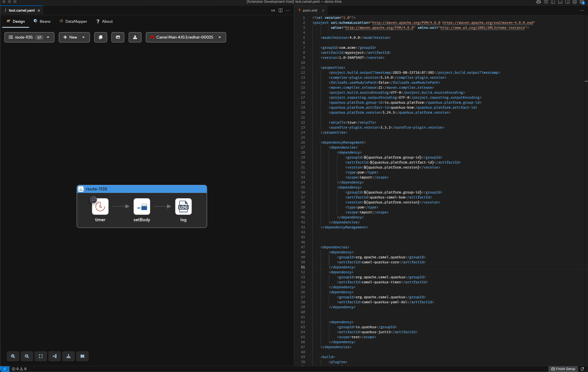Activate the test.camel.yaml editor tab

pyautogui.click(x=22, y=11)
